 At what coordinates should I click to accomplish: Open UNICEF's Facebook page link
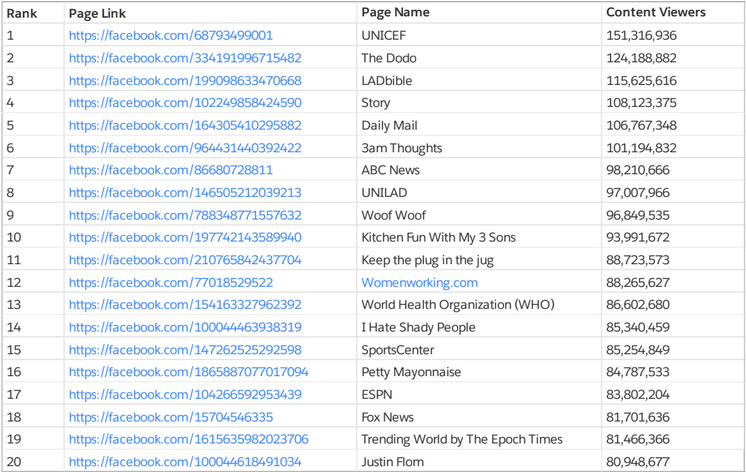pyautogui.click(x=170, y=35)
